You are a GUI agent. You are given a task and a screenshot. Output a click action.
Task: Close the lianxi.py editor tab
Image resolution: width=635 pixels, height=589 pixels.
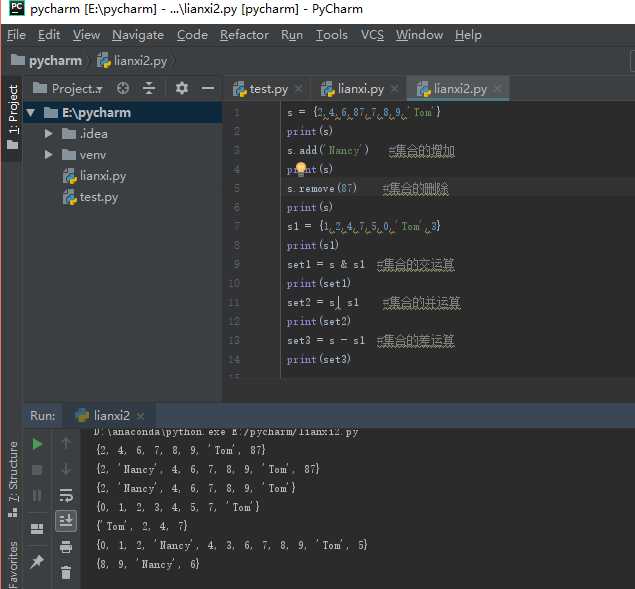pos(394,89)
